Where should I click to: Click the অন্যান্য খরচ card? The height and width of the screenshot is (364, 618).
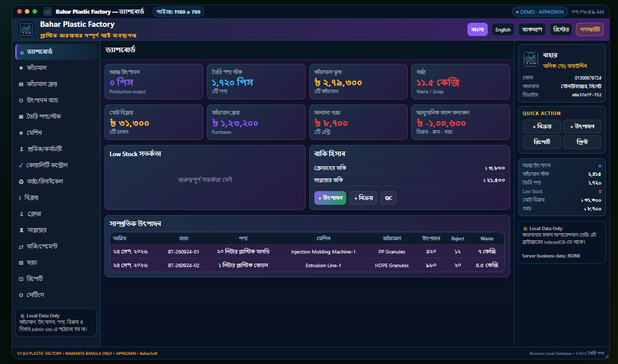click(x=358, y=122)
